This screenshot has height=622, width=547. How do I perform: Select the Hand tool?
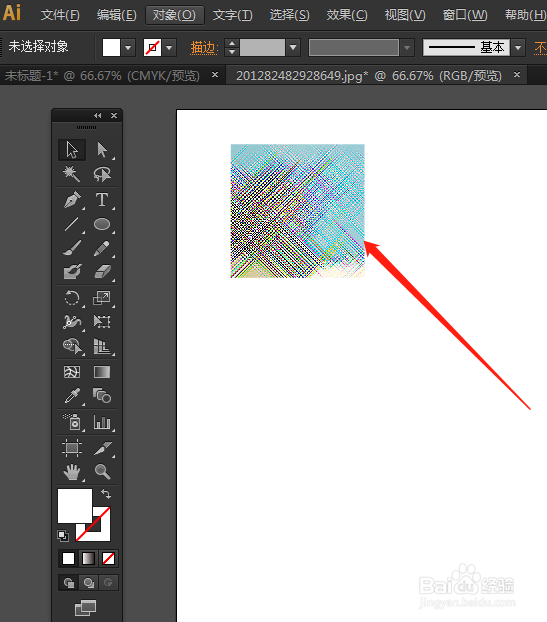[72, 472]
